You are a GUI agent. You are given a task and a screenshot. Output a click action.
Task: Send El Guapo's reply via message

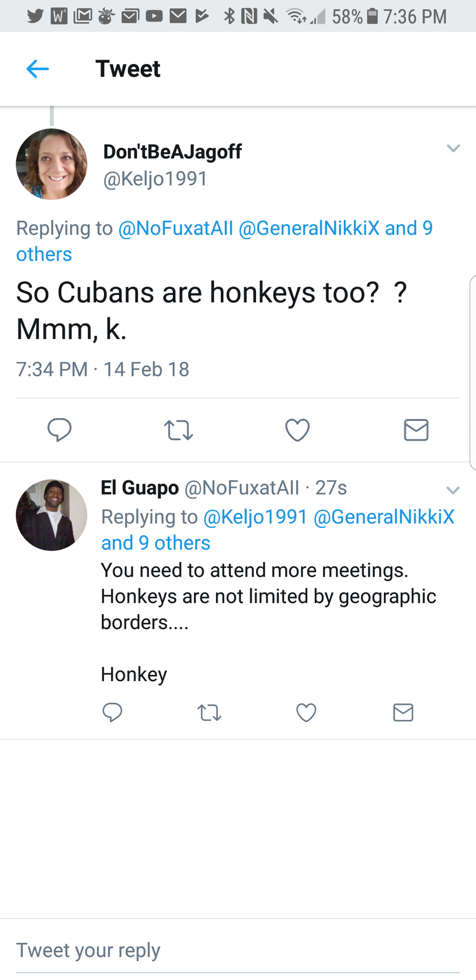pos(403,712)
